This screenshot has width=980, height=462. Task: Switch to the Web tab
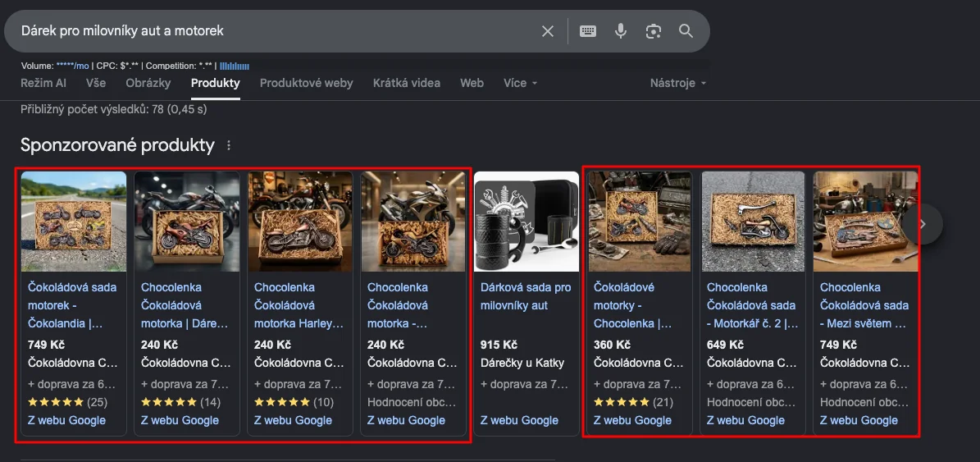pyautogui.click(x=472, y=83)
